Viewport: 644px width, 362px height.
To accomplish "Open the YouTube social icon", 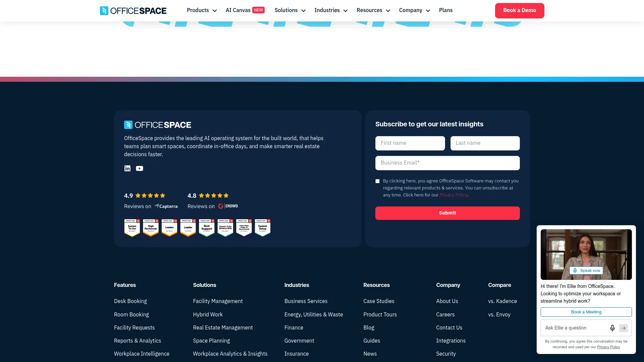I will point(140,168).
